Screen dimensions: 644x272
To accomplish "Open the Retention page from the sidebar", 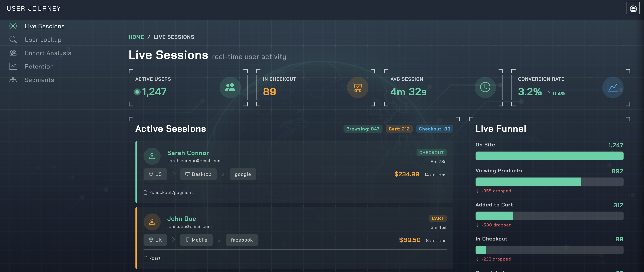I will pyautogui.click(x=39, y=66).
